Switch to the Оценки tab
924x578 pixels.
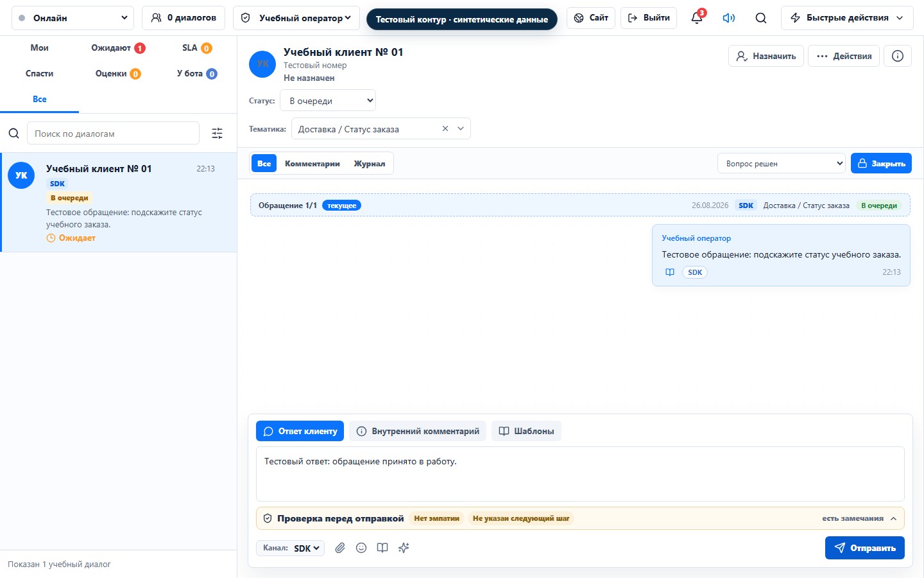coord(118,73)
